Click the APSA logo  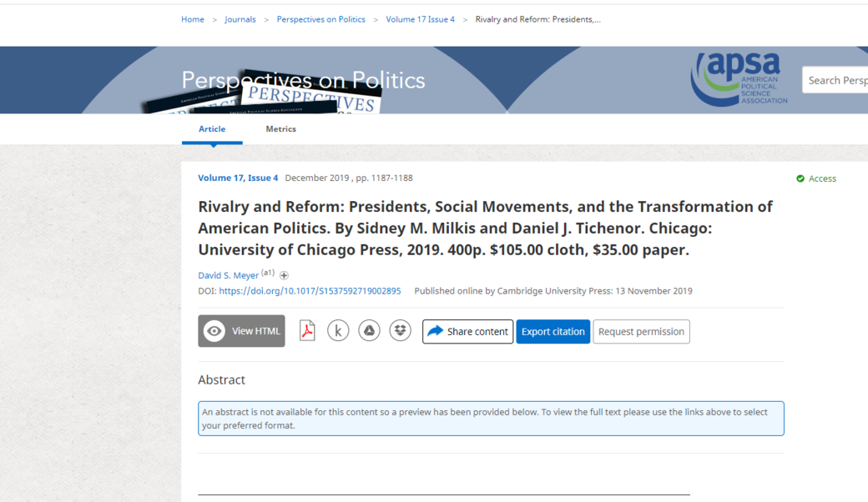click(739, 79)
